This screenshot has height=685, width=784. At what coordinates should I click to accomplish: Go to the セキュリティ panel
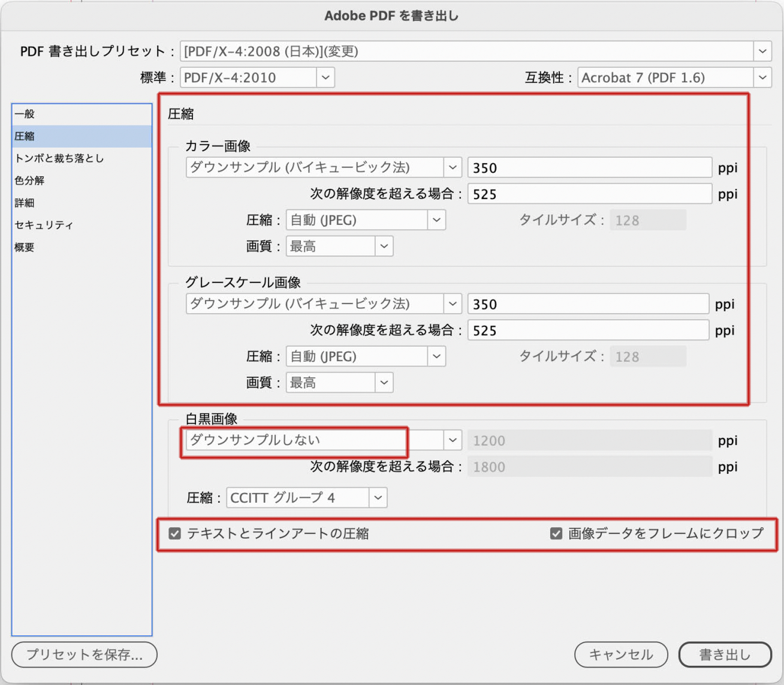click(44, 225)
